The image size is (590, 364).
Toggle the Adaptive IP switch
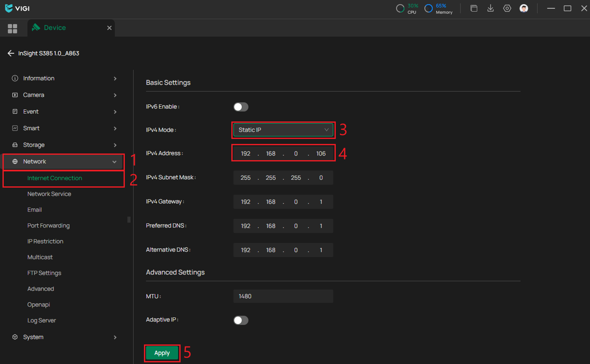click(241, 320)
